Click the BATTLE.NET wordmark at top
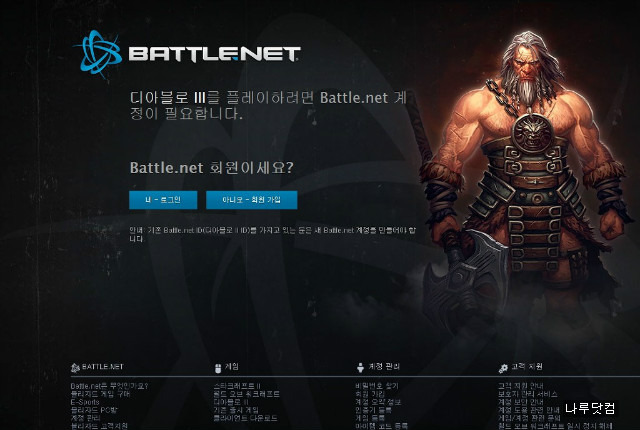 (215, 54)
